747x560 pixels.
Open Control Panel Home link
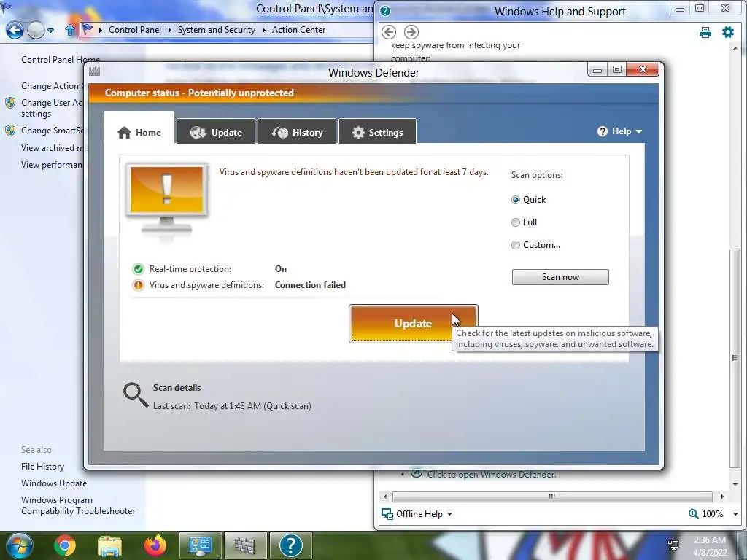(x=61, y=60)
